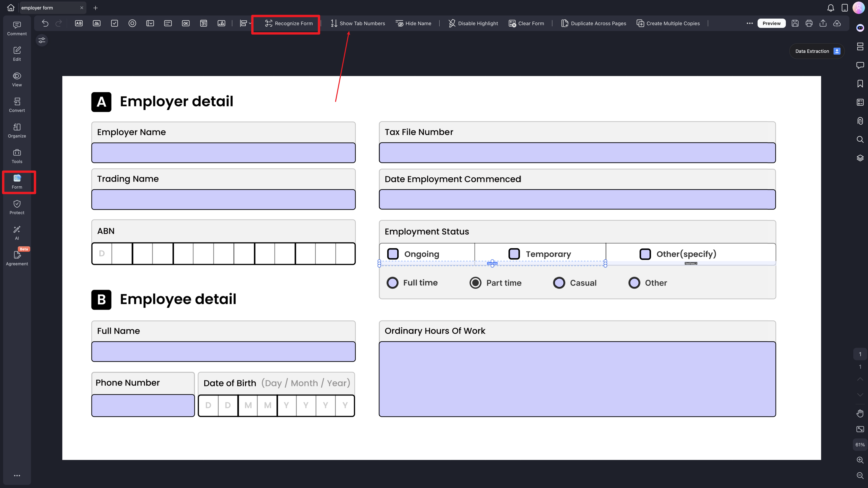
Task: Select the Other radio button
Action: (635, 283)
